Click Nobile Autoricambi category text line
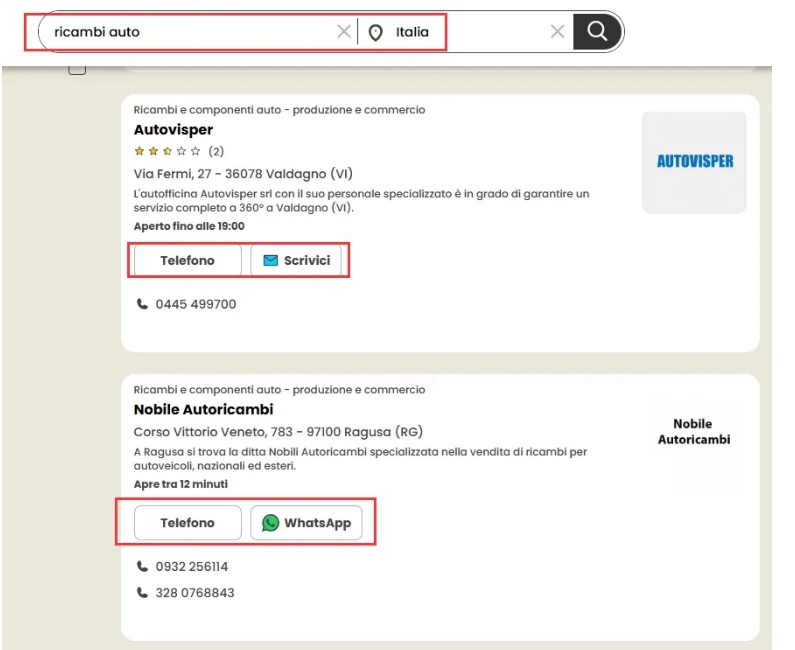795x650 pixels. pyautogui.click(x=279, y=390)
